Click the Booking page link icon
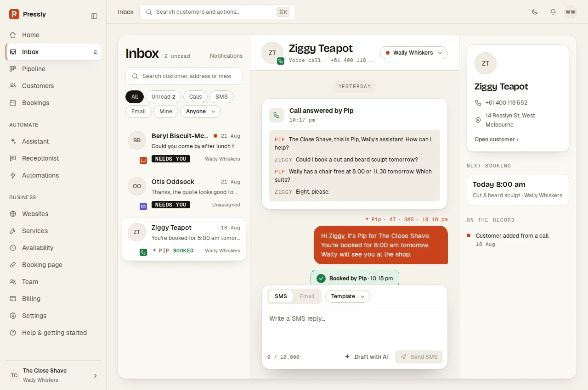Viewport: 588px width, 390px height. [13, 265]
